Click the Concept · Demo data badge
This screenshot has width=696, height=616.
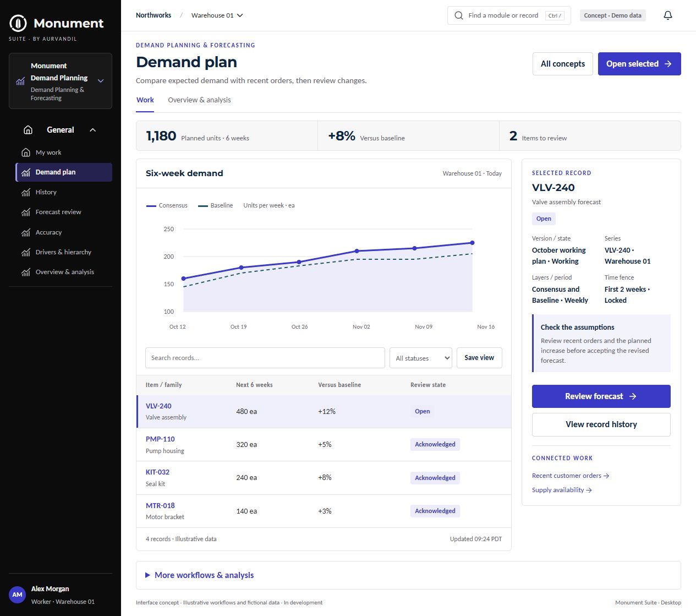point(613,15)
